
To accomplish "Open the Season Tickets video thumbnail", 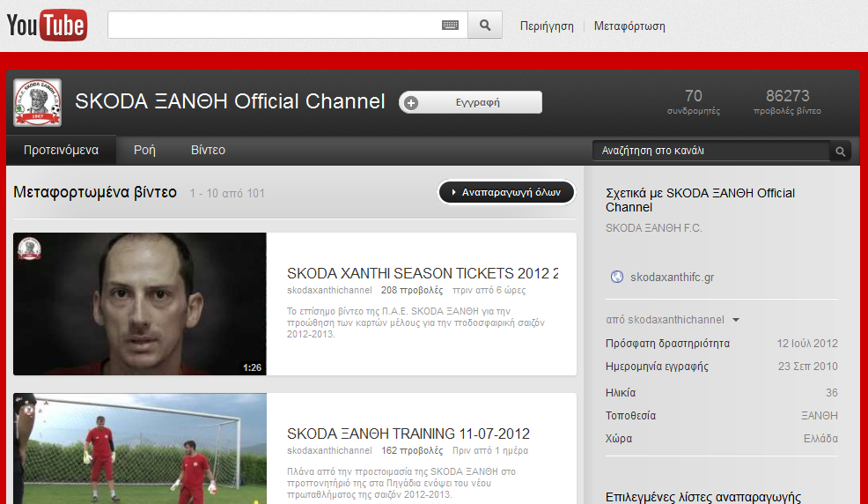I will pyautogui.click(x=140, y=304).
